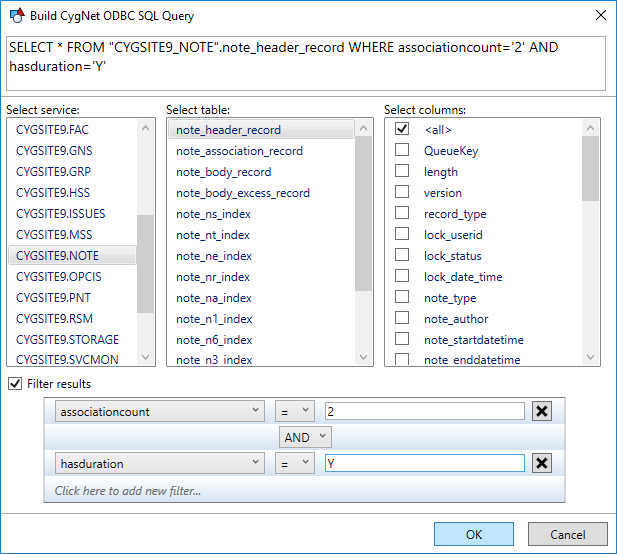The width and height of the screenshot is (617, 554).
Task: Check the note_type column checkbox
Action: pyautogui.click(x=402, y=297)
